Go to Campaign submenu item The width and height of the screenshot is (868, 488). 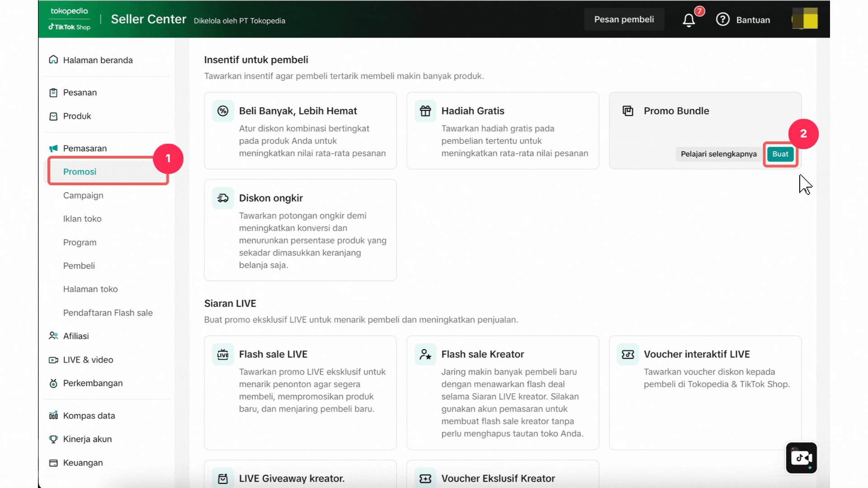[x=83, y=196]
